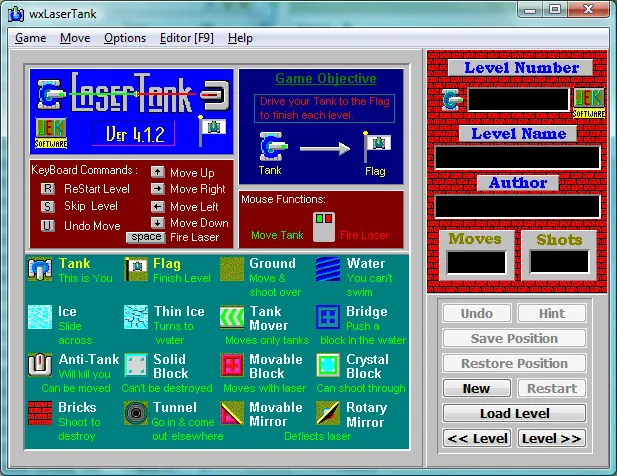
Task: Click the Level Number display field
Action: (x=518, y=99)
